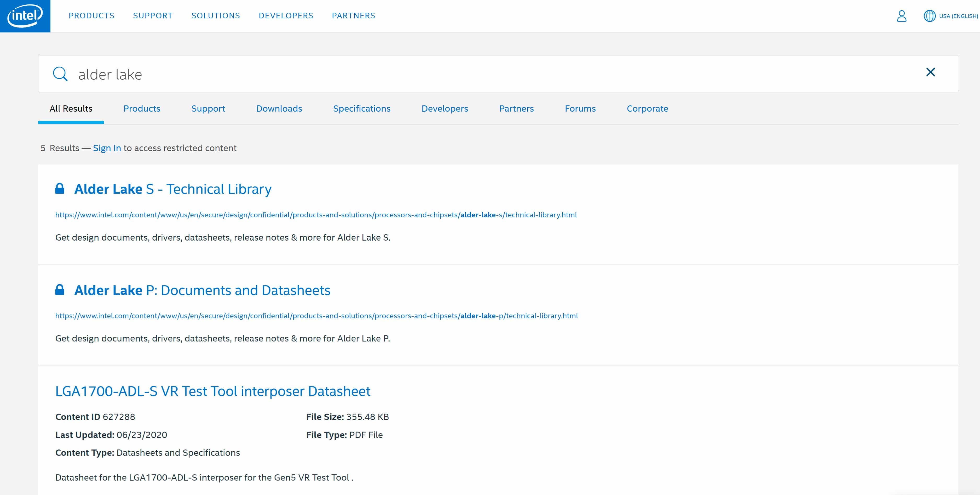This screenshot has height=495, width=980.
Task: Switch to the Partners results tab
Action: tap(516, 109)
